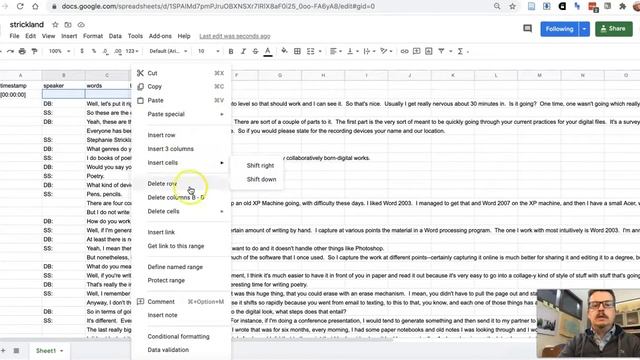Click the Insert chart toolbar icon

coord(429,51)
